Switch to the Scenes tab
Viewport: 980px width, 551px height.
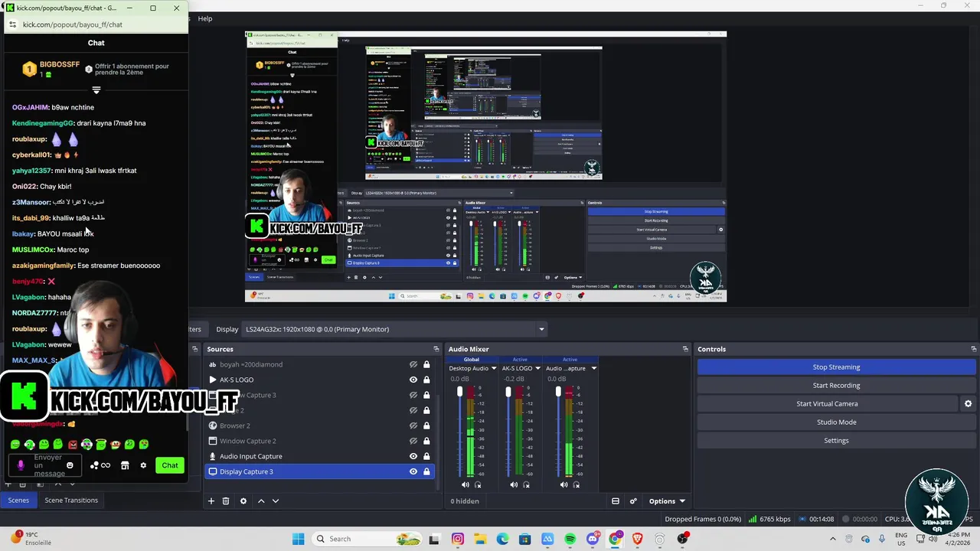click(x=18, y=500)
